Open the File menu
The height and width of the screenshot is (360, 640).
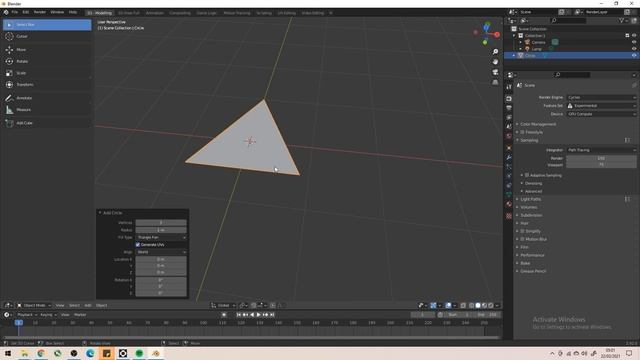coord(15,12)
